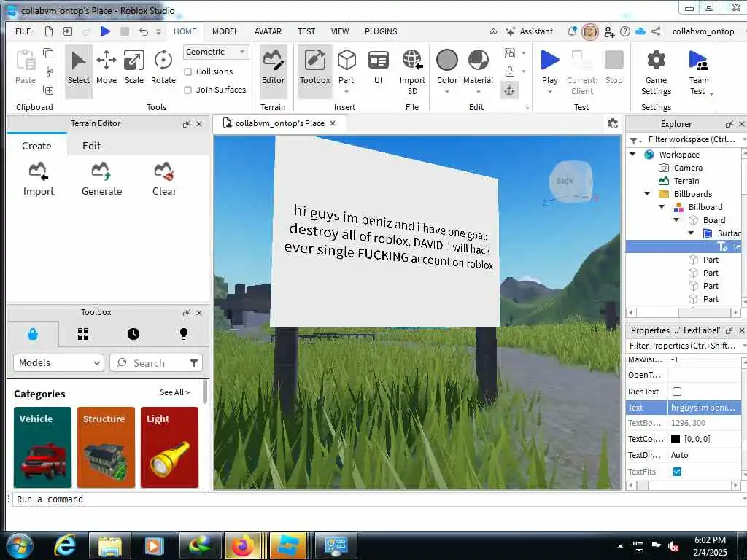Screen dimensions: 747x560
Task: Click Clear terrain
Action: tap(164, 179)
